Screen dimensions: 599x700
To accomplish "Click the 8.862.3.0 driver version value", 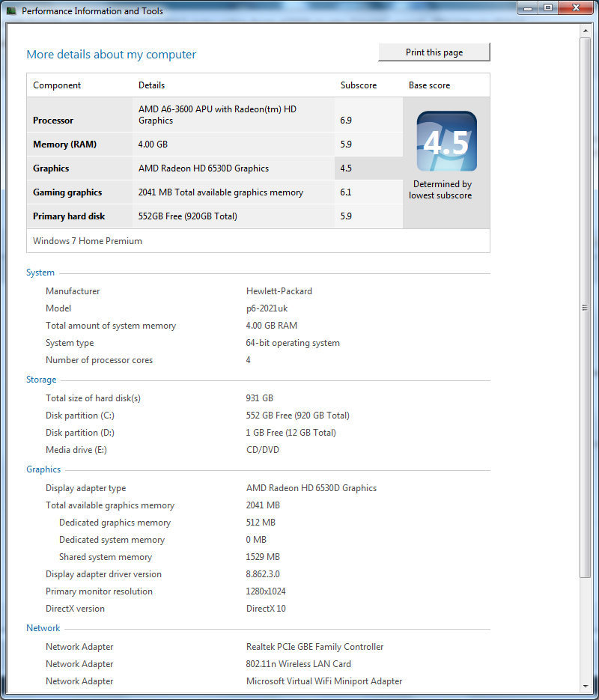I will [x=263, y=574].
